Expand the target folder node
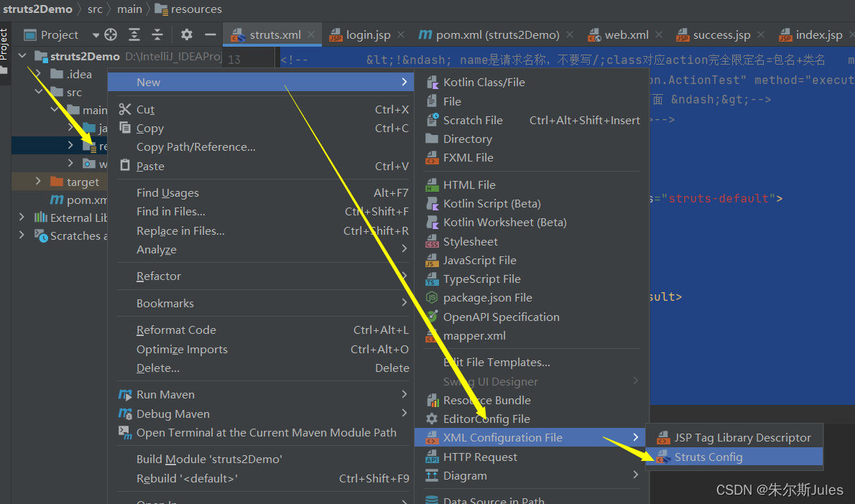Screen dimensions: 855x504 pyautogui.click(x=38, y=182)
